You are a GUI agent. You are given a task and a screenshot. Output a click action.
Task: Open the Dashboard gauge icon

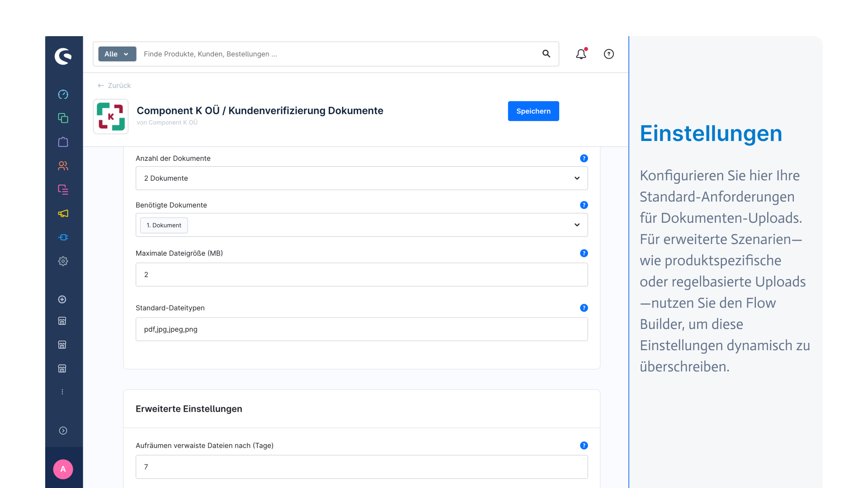click(63, 94)
